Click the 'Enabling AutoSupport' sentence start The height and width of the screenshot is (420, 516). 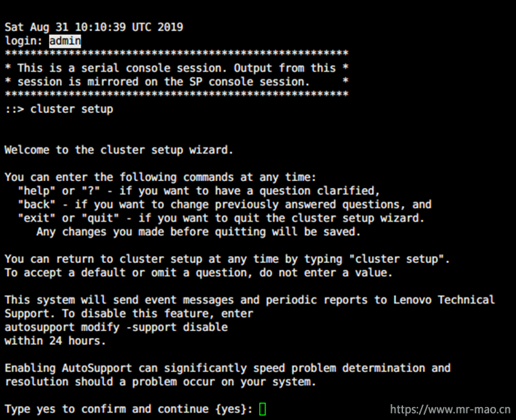(x=68, y=368)
